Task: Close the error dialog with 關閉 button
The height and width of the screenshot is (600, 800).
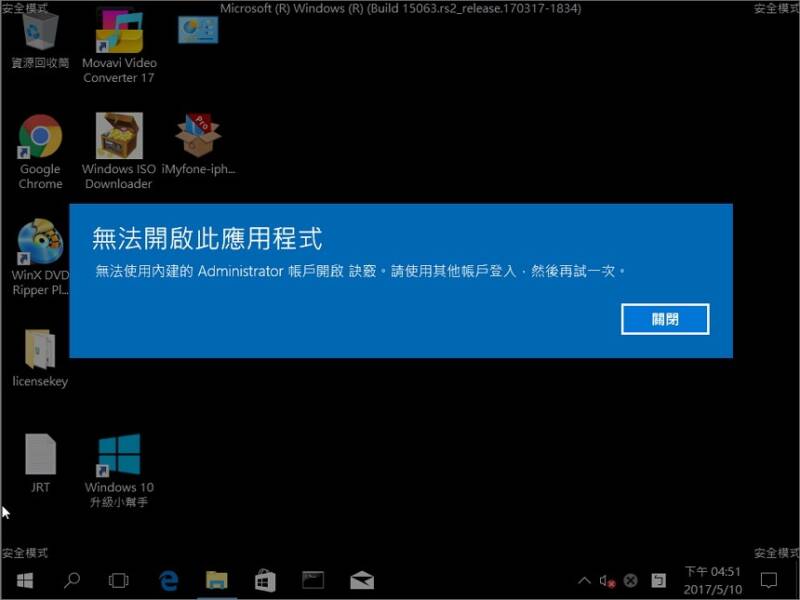Action: [x=665, y=319]
